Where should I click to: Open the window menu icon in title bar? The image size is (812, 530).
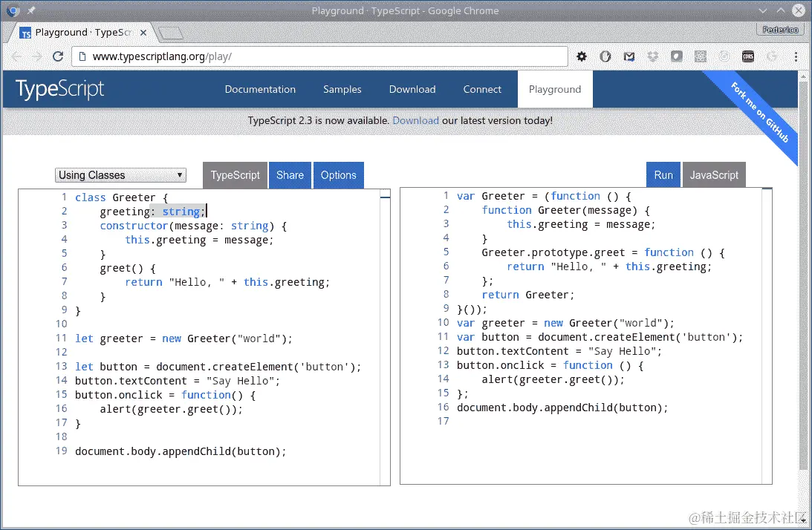point(13,10)
